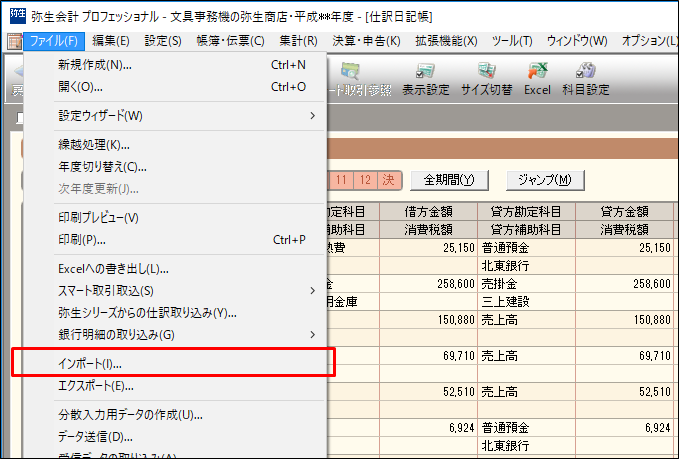This screenshot has height=459, width=679.
Task: Expand the 設定ウィザード(W) submenu arrow
Action: pos(313,116)
